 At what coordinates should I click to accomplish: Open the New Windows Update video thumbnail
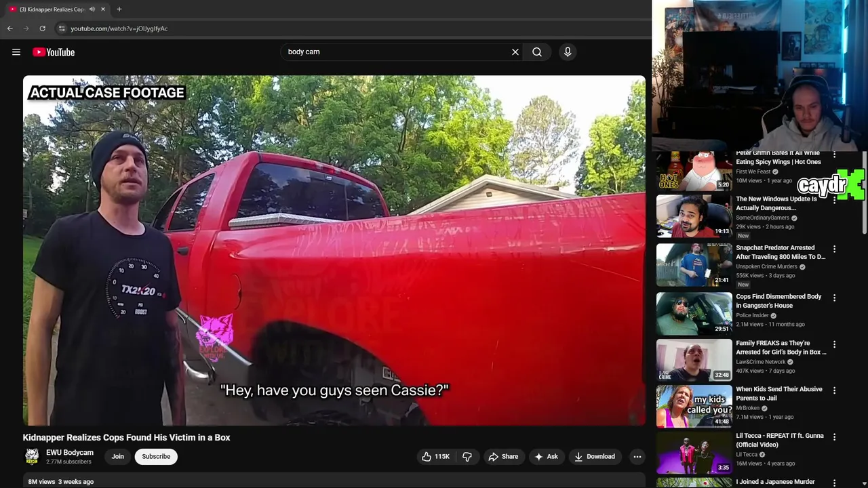tap(694, 216)
